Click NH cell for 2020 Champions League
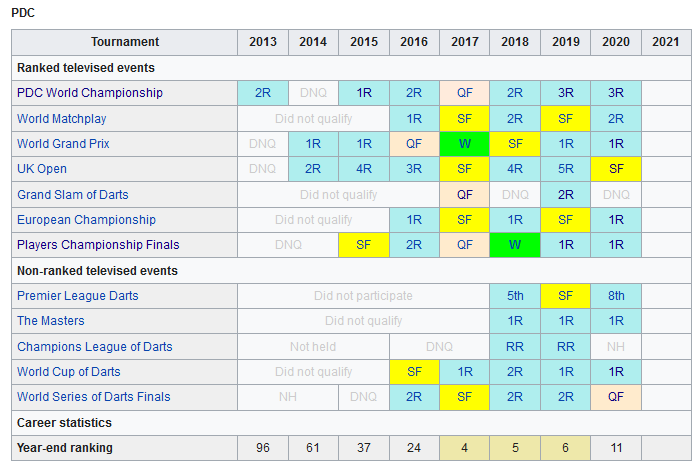The width and height of the screenshot is (695, 461). (x=616, y=347)
